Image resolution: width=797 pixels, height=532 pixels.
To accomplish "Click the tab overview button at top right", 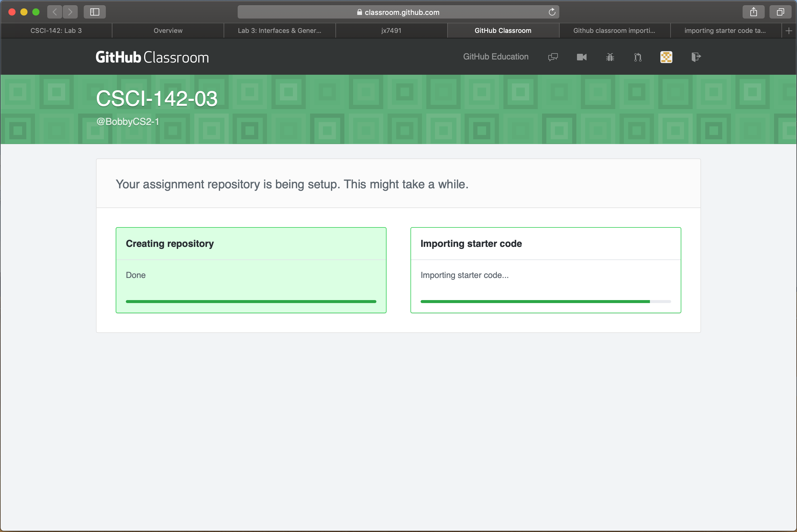I will [780, 12].
